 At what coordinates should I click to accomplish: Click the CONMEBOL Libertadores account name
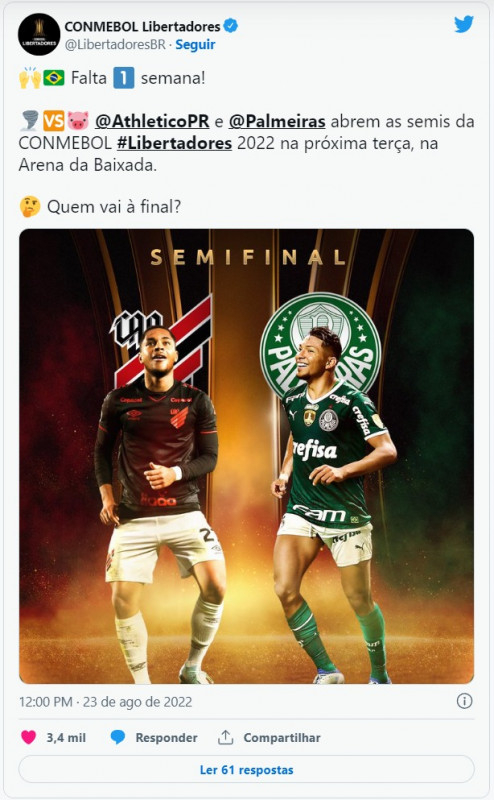pyautogui.click(x=142, y=26)
